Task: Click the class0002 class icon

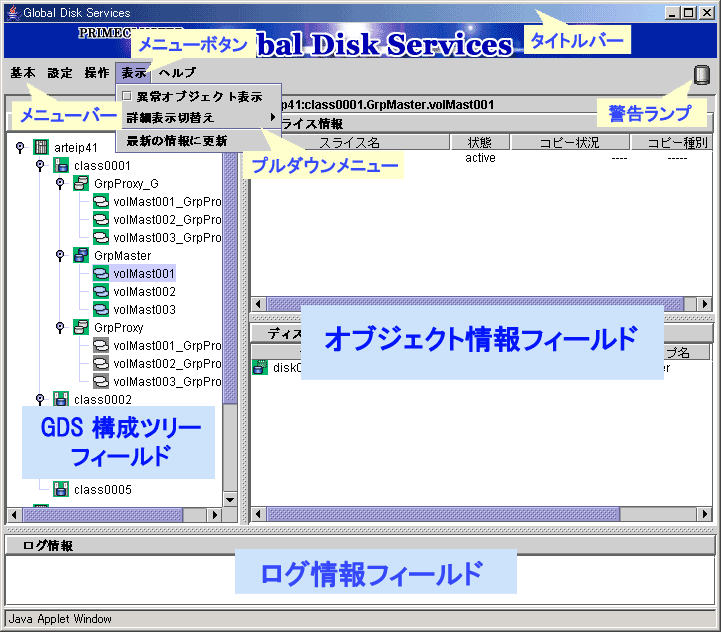Action: tap(61, 399)
